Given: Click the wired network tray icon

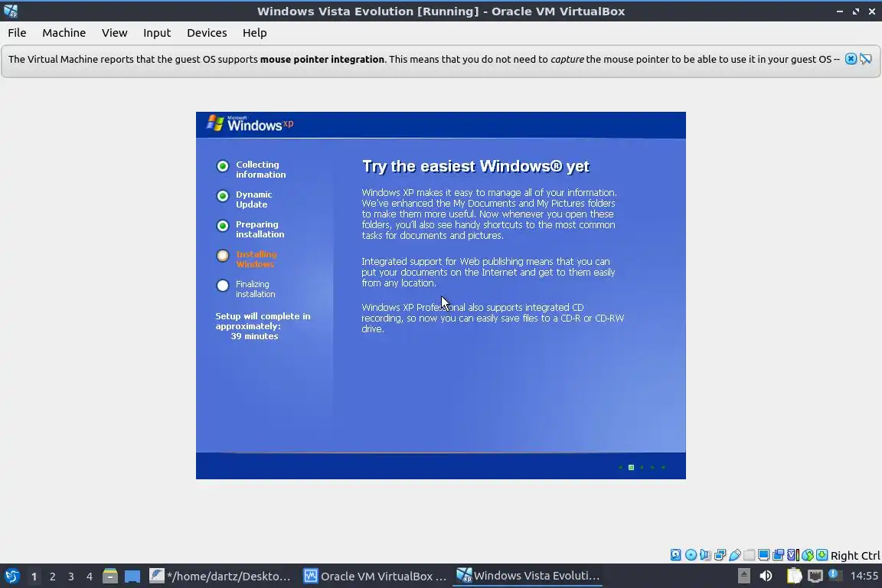Looking at the screenshot, I should coord(815,576).
